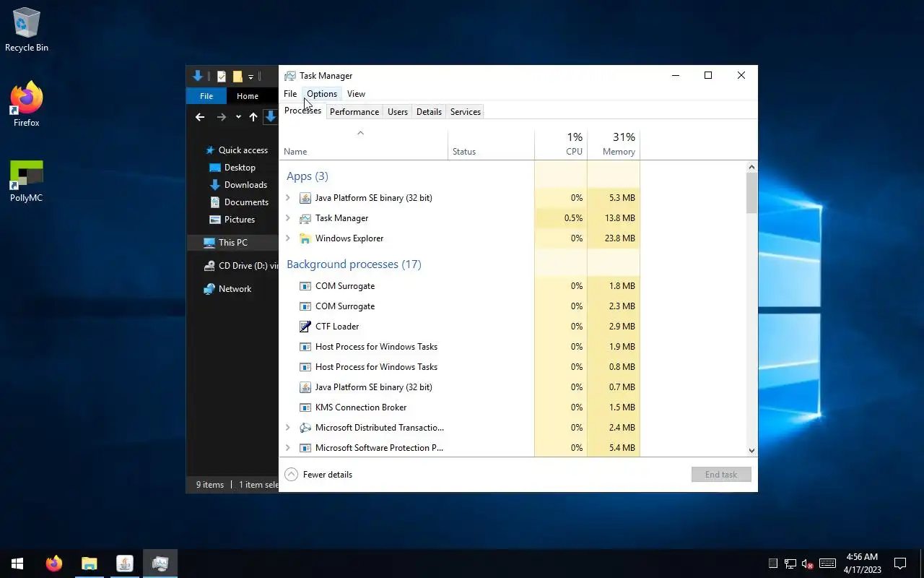Click Explorer up-directory arrow
The width and height of the screenshot is (924, 578).
pos(253,117)
